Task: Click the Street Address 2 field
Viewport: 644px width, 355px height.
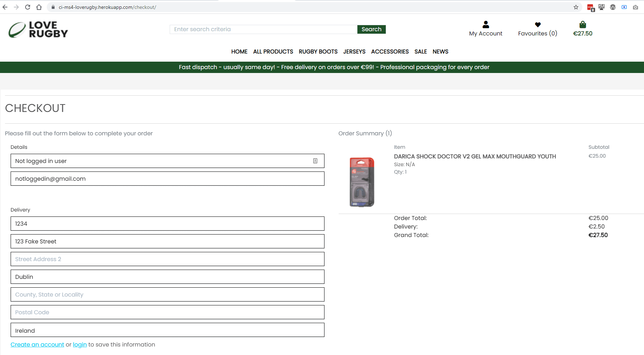Action: 168,259
